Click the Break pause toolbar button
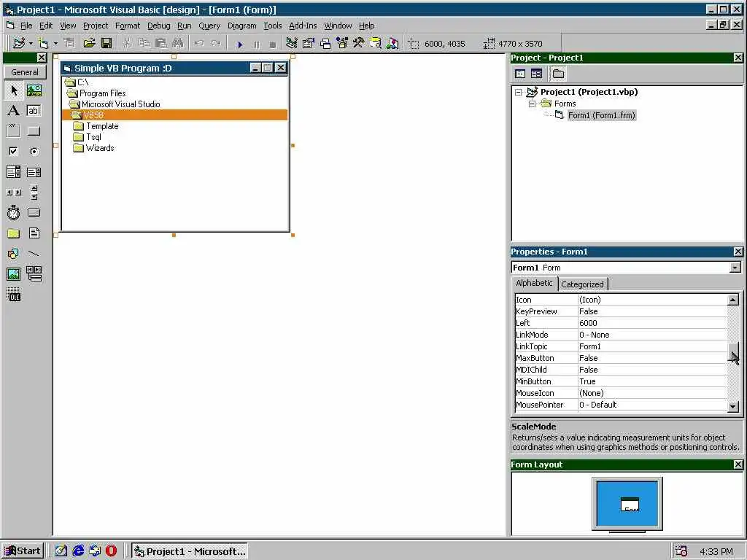This screenshot has height=560, width=747. pos(256,44)
